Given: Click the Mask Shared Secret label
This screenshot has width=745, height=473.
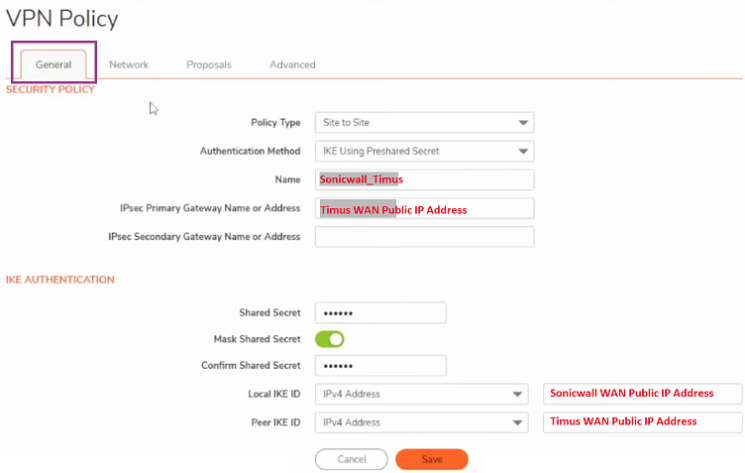Looking at the screenshot, I should [257, 339].
